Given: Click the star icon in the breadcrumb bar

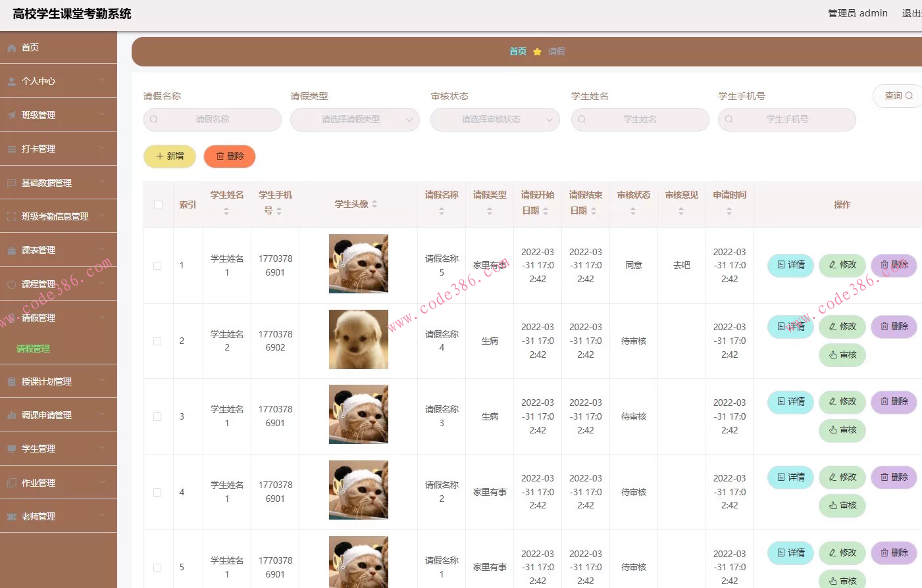Looking at the screenshot, I should click(537, 51).
